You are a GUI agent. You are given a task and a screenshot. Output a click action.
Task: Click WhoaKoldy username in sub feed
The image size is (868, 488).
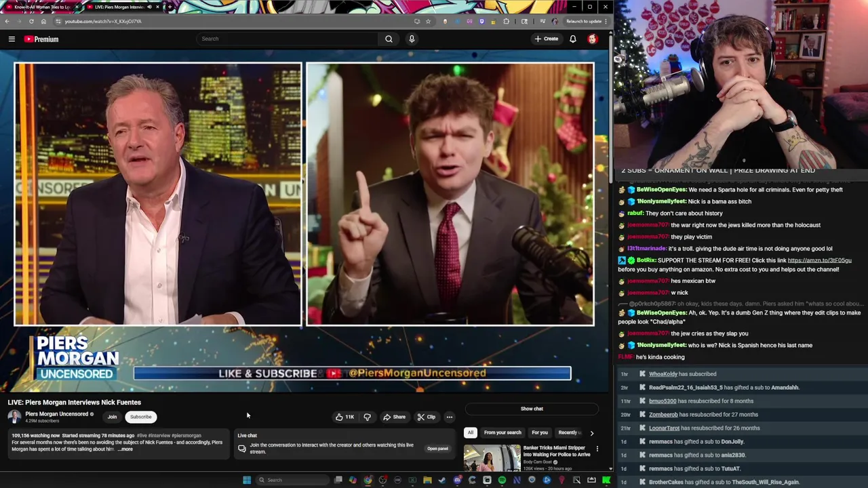pyautogui.click(x=663, y=374)
